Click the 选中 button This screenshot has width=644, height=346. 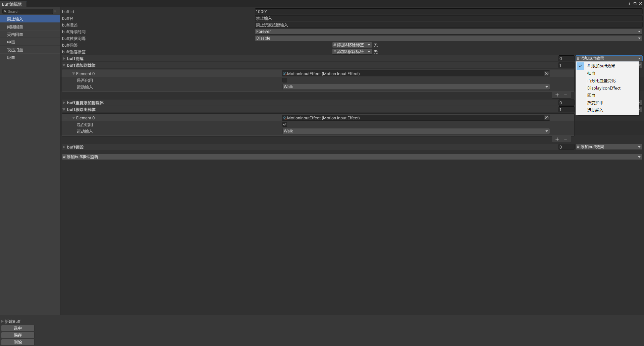pyautogui.click(x=18, y=328)
